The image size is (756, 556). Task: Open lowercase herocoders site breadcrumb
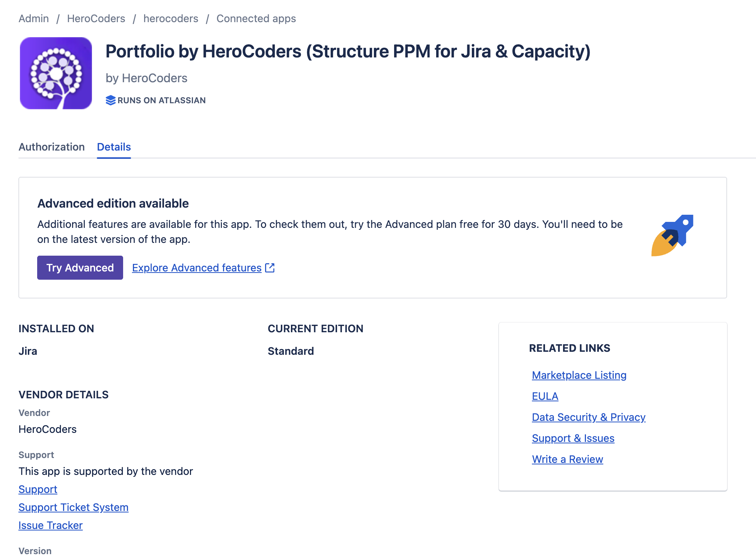tap(171, 18)
